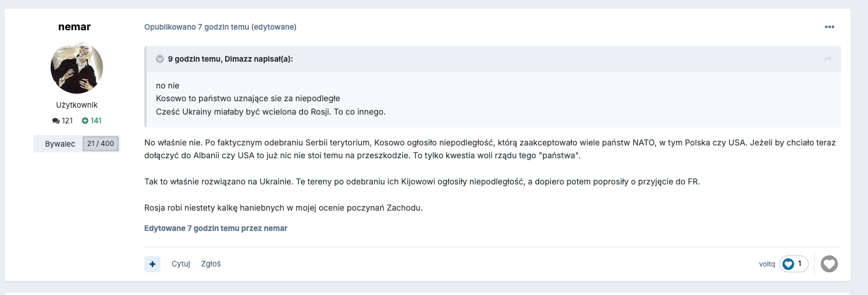868x295 pixels.
Task: Jump to quoted post via arrow icon
Action: pyautogui.click(x=828, y=59)
